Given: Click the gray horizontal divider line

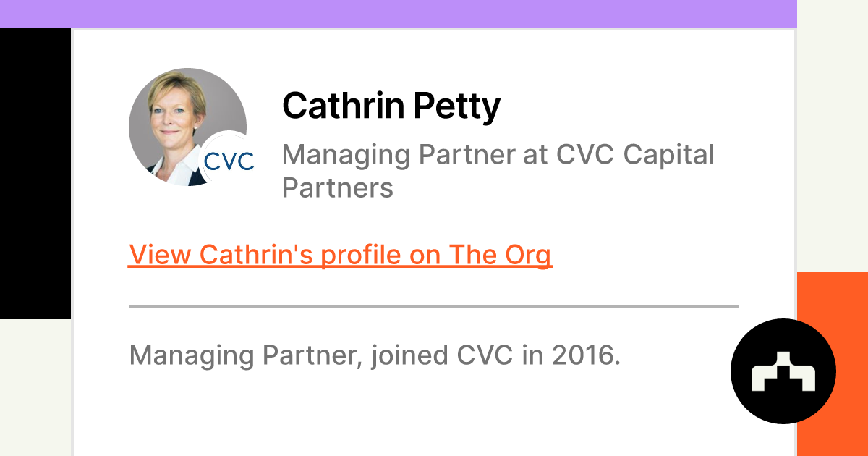Looking at the screenshot, I should point(434,306).
